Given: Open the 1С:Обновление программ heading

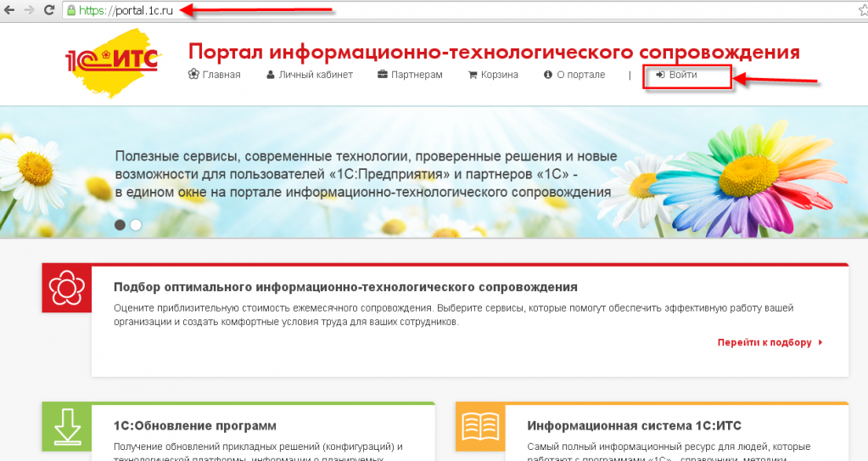Looking at the screenshot, I should pos(195,425).
